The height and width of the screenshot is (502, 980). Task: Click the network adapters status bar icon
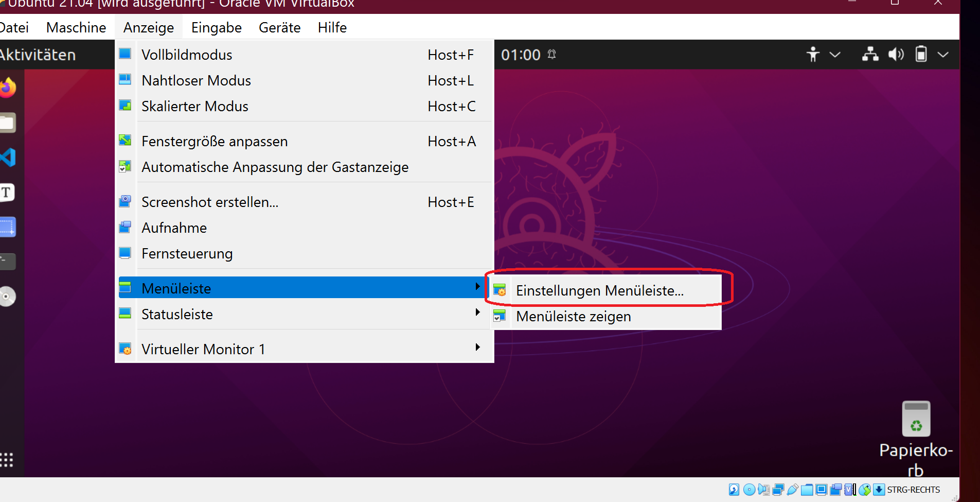coord(778,489)
